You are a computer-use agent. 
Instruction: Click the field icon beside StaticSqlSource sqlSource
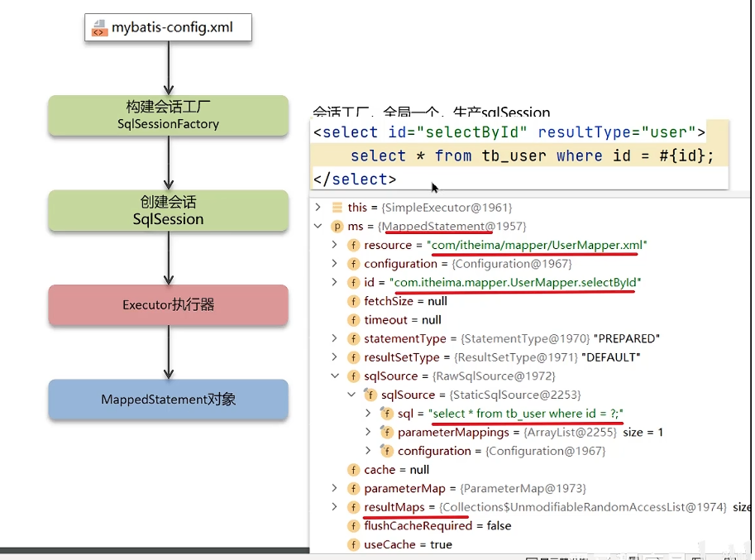(x=370, y=395)
